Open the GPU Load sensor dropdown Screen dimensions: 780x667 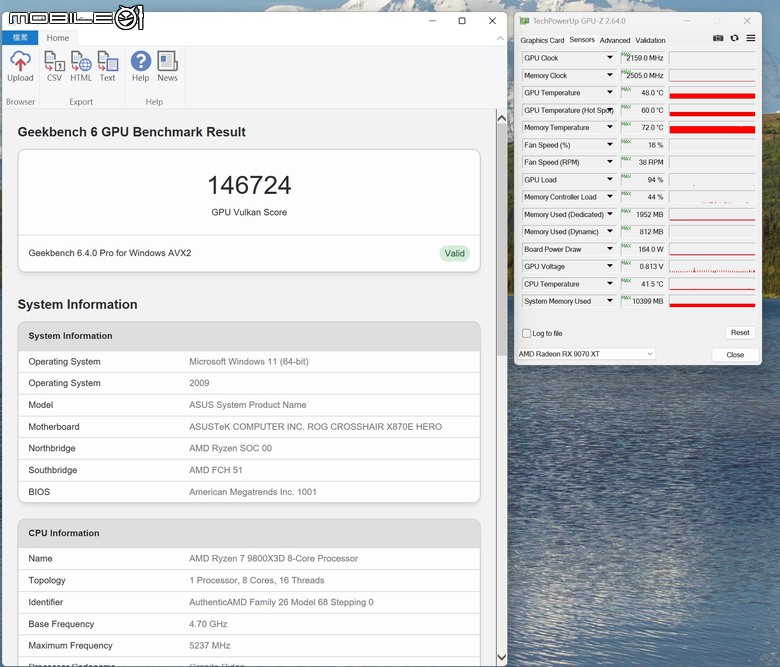click(609, 180)
